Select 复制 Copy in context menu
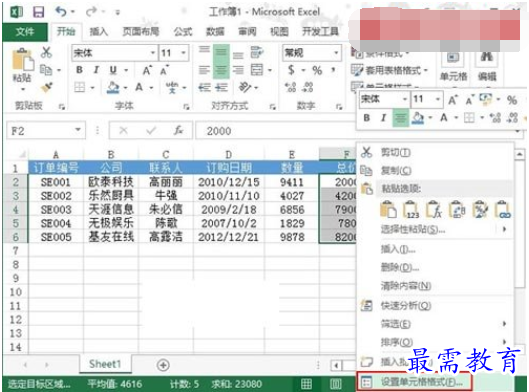Image resolution: width=529 pixels, height=392 pixels. pyautogui.click(x=436, y=170)
